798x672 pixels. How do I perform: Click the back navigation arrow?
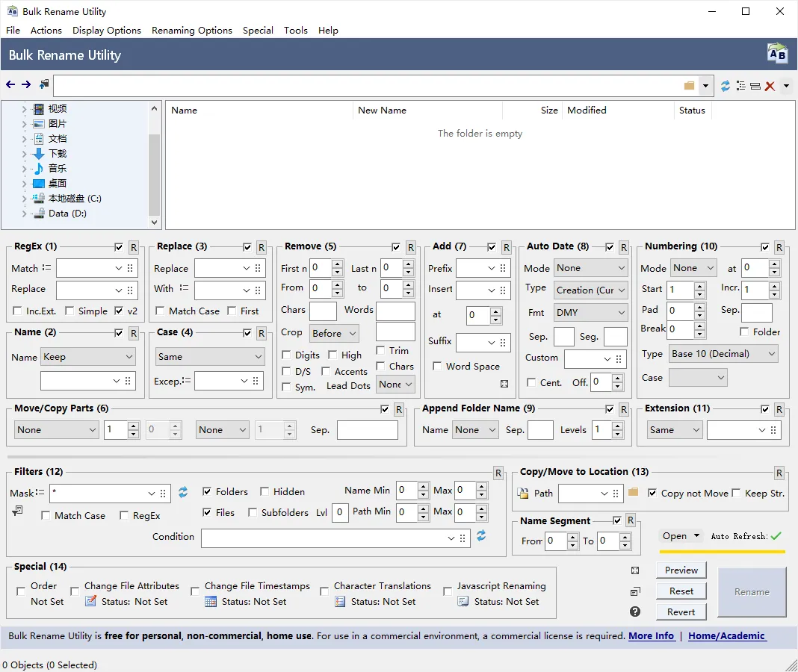(x=10, y=84)
